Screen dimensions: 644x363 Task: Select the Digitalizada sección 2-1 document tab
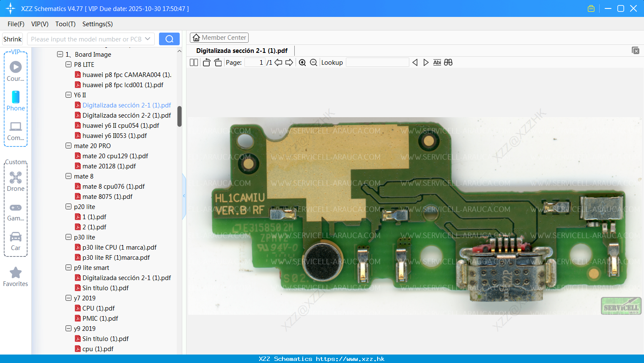pos(242,51)
